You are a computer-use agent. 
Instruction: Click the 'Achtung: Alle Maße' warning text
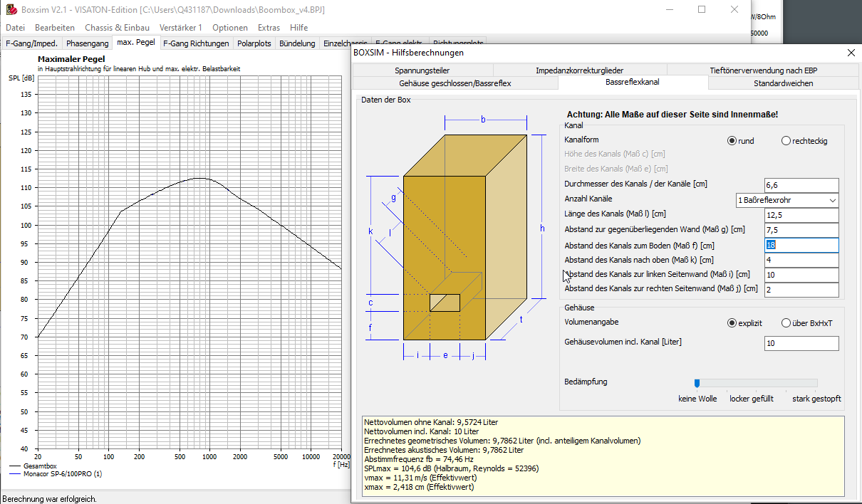672,115
